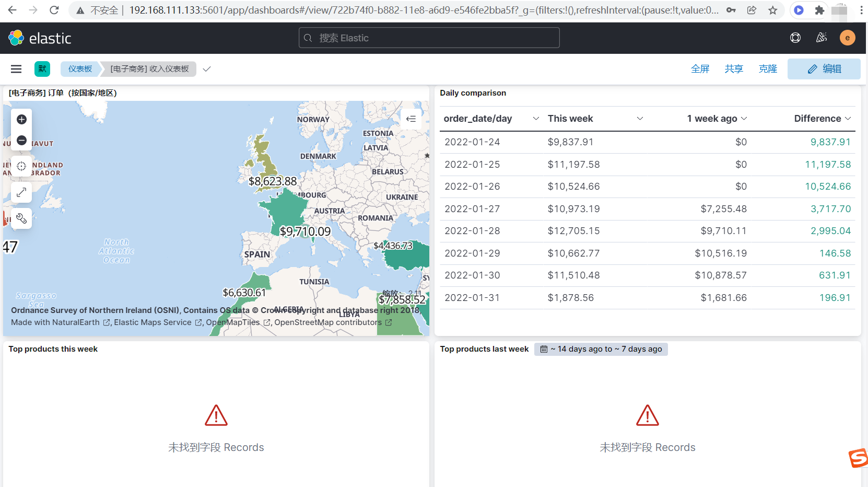The width and height of the screenshot is (868, 487).
Task: Zoom out on the map
Action: 21,141
